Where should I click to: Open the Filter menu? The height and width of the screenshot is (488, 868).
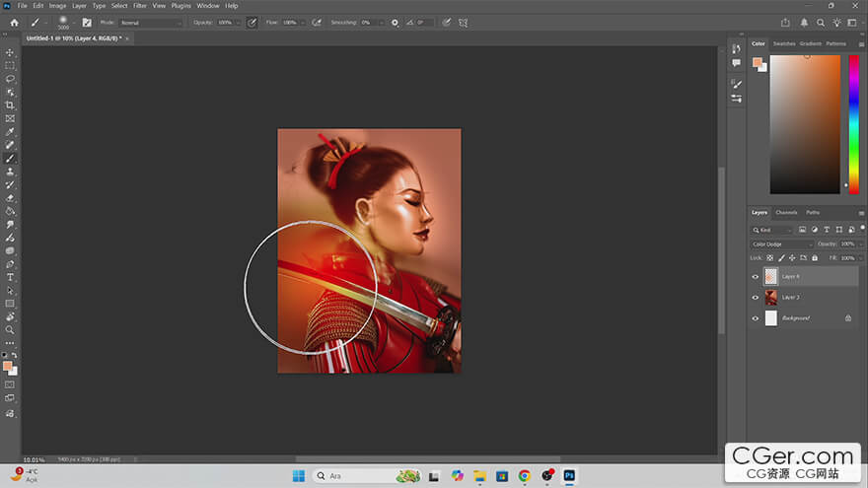139,6
